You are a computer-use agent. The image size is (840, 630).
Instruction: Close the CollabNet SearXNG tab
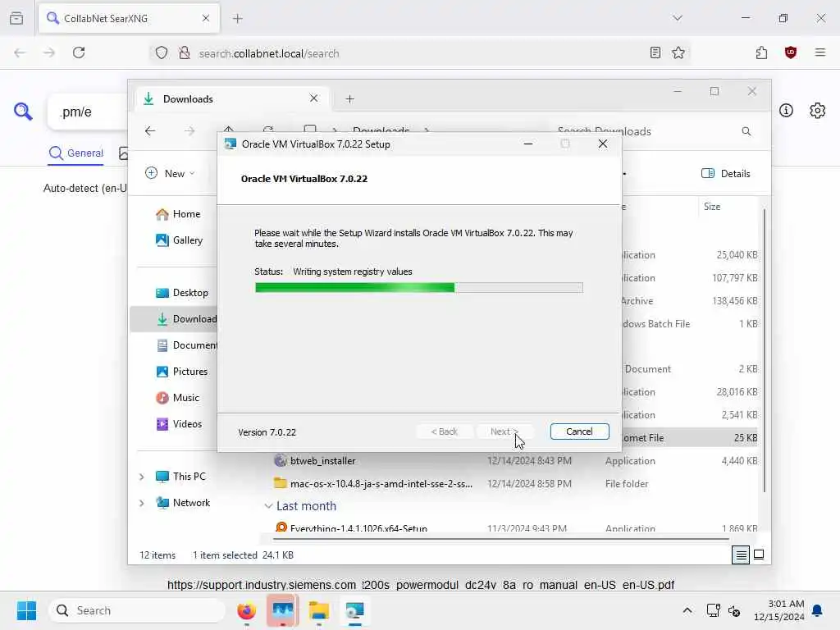206,18
